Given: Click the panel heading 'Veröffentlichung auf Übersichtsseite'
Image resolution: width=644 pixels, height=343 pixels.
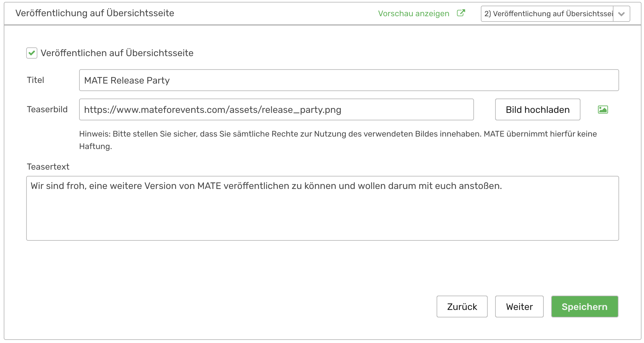Looking at the screenshot, I should point(95,13).
